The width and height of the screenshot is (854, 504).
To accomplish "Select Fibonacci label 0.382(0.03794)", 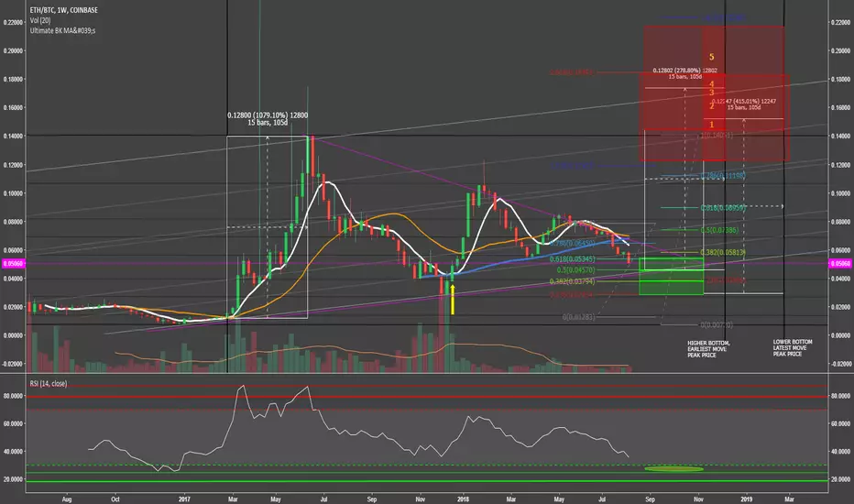I will (x=572, y=281).
